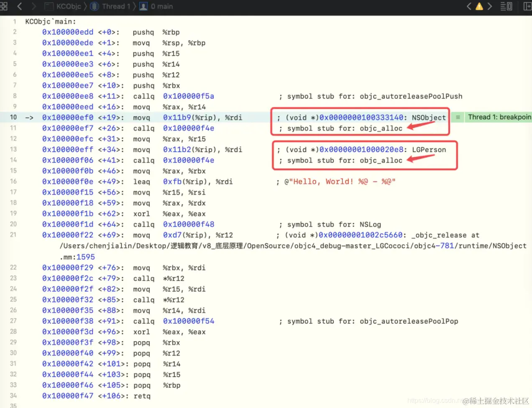This screenshot has width=532, height=408.
Task: Click address 0x100000f06
Action: click(x=68, y=160)
